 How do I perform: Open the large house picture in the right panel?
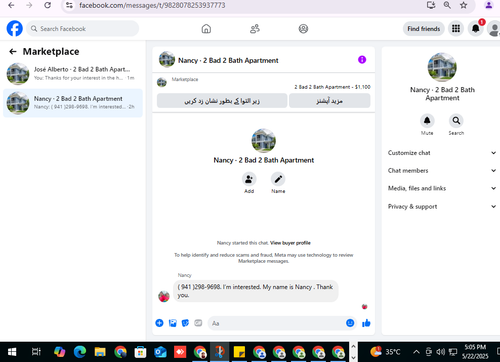[442, 67]
